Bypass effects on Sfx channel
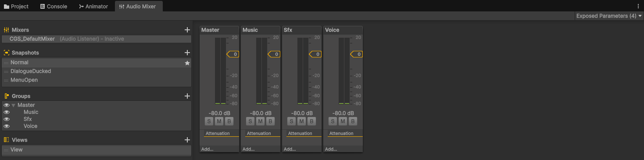 (x=311, y=121)
